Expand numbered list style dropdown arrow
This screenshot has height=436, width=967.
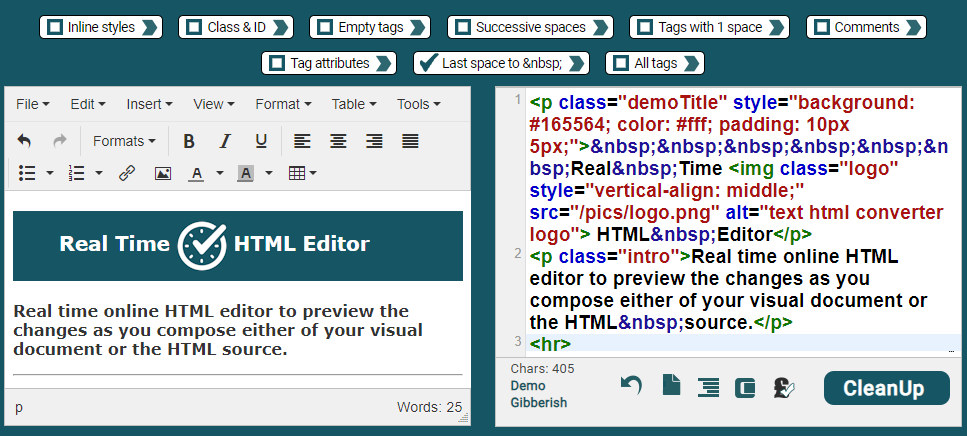click(x=99, y=173)
